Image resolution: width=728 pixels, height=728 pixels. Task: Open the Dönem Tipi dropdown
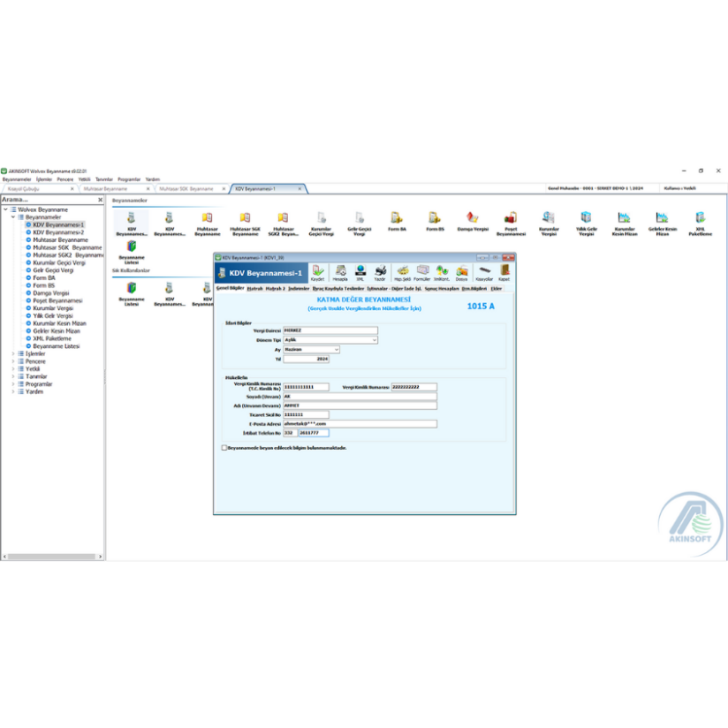[374, 339]
